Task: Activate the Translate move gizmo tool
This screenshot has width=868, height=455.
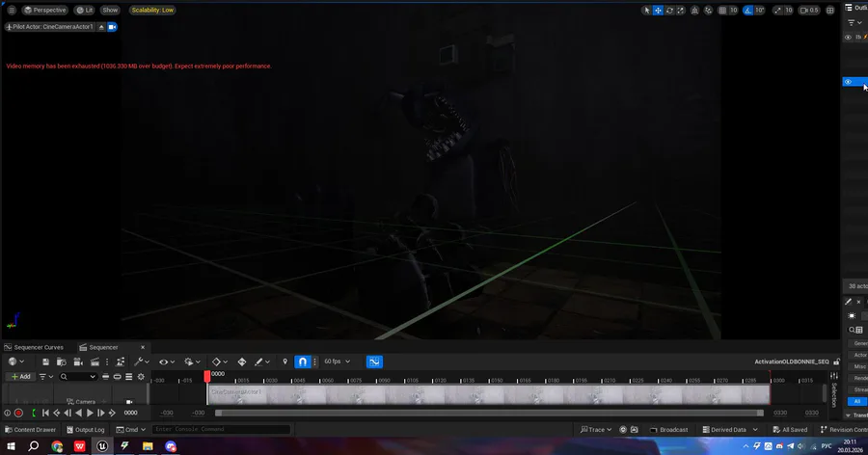Action: coord(658,10)
